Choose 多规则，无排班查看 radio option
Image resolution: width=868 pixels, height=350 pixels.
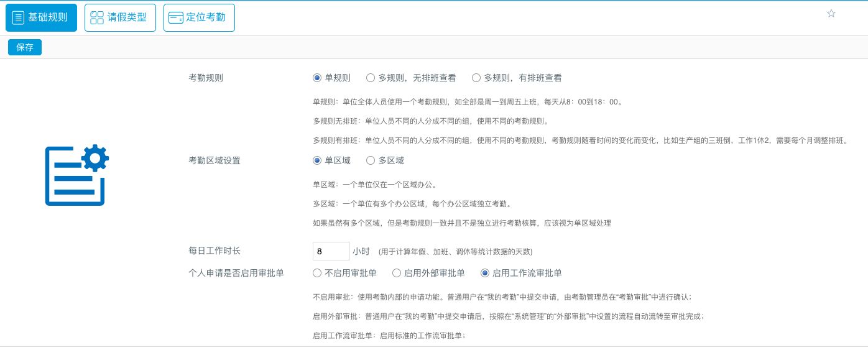click(371, 78)
